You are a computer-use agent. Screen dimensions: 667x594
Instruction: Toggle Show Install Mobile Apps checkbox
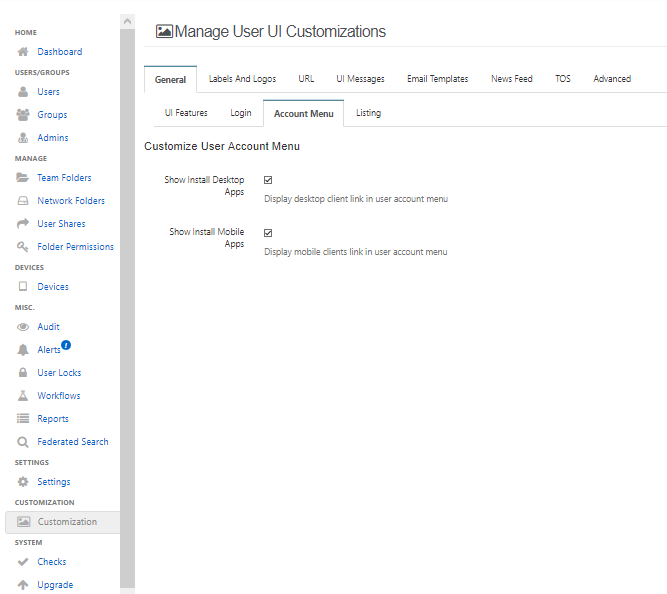(x=268, y=232)
